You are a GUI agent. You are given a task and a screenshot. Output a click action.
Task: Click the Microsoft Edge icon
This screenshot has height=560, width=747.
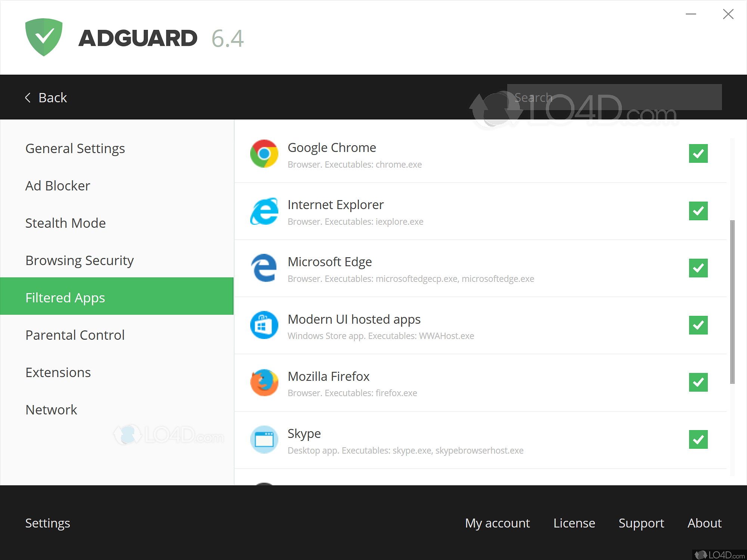click(x=264, y=268)
